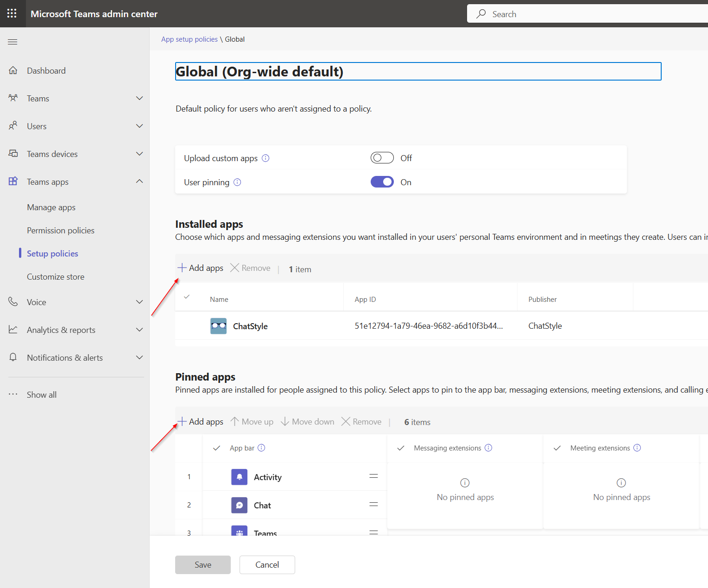The width and height of the screenshot is (708, 588).
Task: Go to Dashboard in sidebar
Action: click(x=46, y=70)
